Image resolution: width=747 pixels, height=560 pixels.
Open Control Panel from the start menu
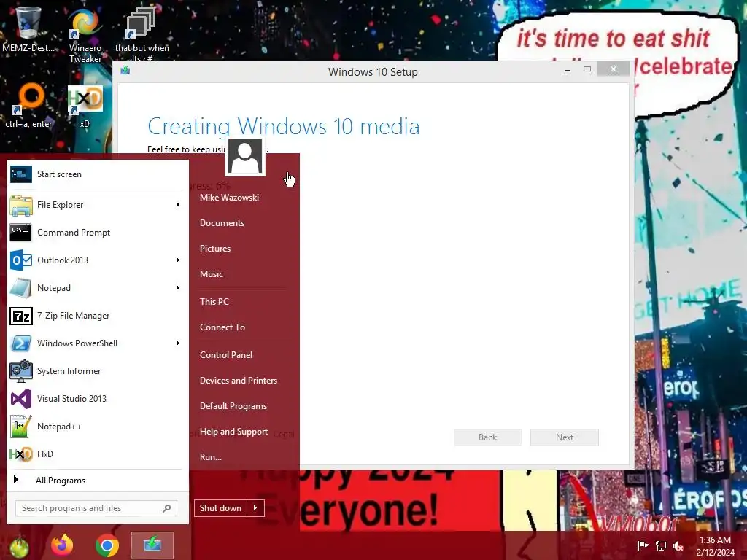226,355
